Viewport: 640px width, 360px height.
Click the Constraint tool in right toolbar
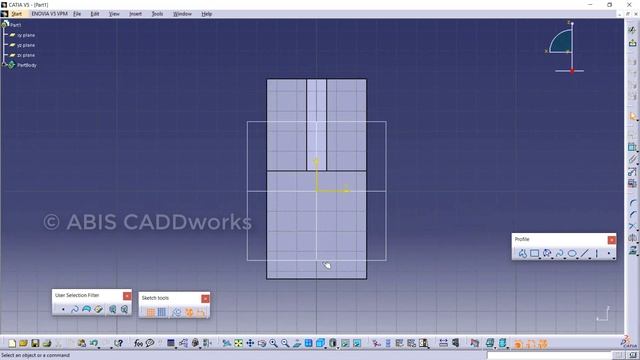[632, 147]
